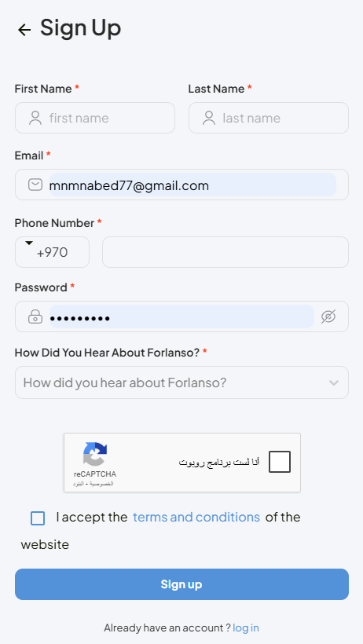Click the person icon in Last Name field

point(209,118)
